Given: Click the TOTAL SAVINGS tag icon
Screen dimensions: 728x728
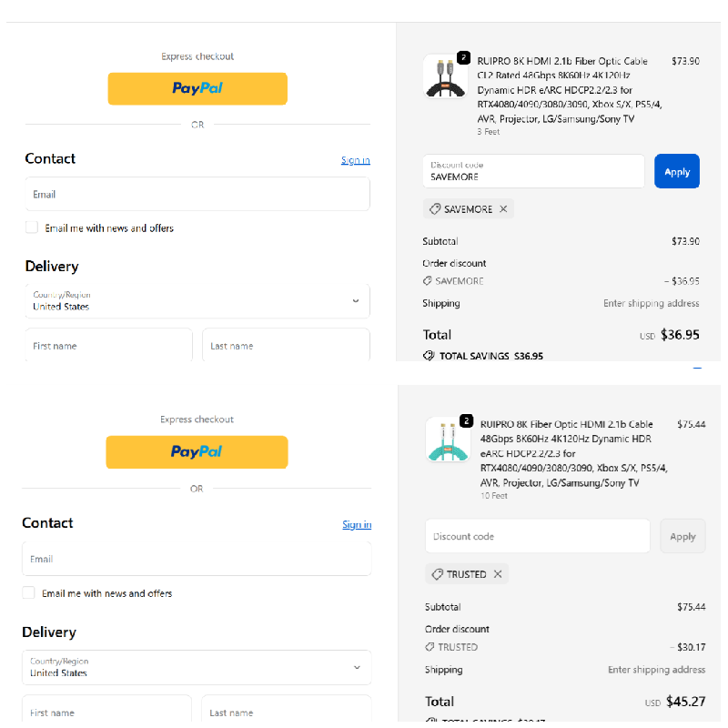Looking at the screenshot, I should [x=429, y=356].
